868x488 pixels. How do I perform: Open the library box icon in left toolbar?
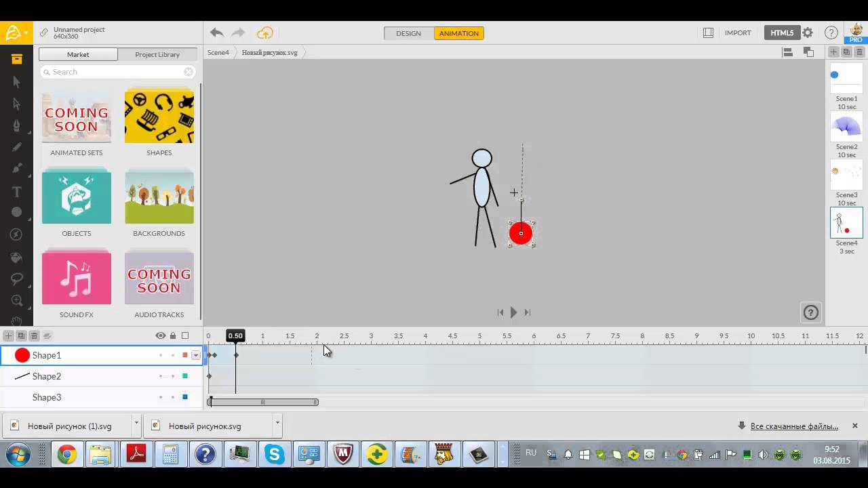(16, 59)
